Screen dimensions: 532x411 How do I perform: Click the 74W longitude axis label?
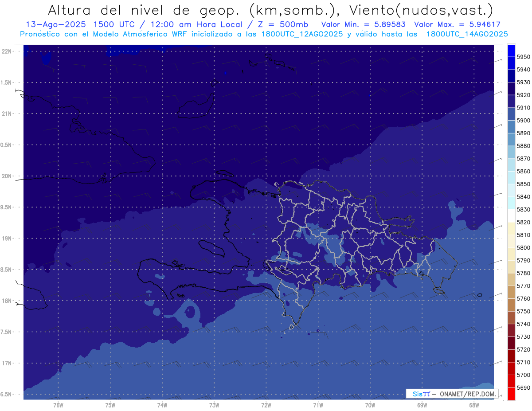[162, 405]
